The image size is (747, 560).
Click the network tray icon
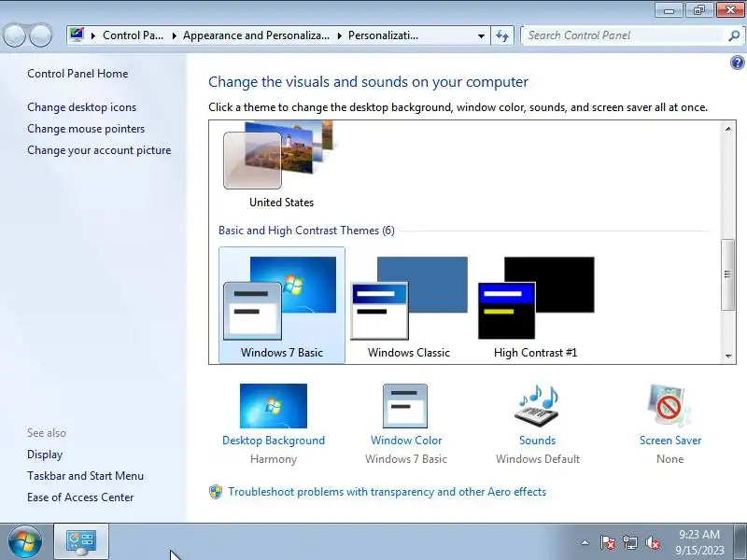coord(629,542)
